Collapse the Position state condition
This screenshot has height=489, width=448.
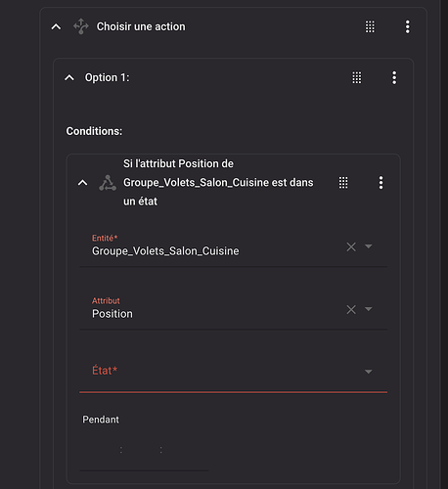click(x=82, y=183)
